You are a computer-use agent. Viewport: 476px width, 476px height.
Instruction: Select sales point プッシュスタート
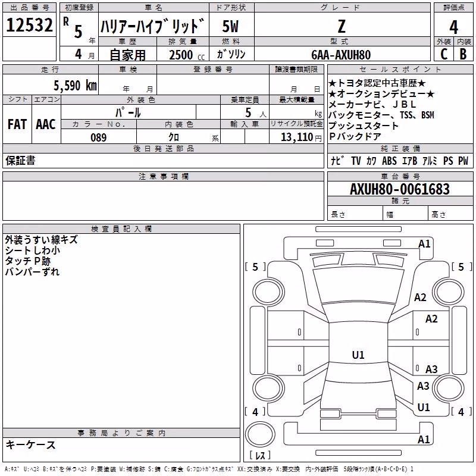coord(364,126)
